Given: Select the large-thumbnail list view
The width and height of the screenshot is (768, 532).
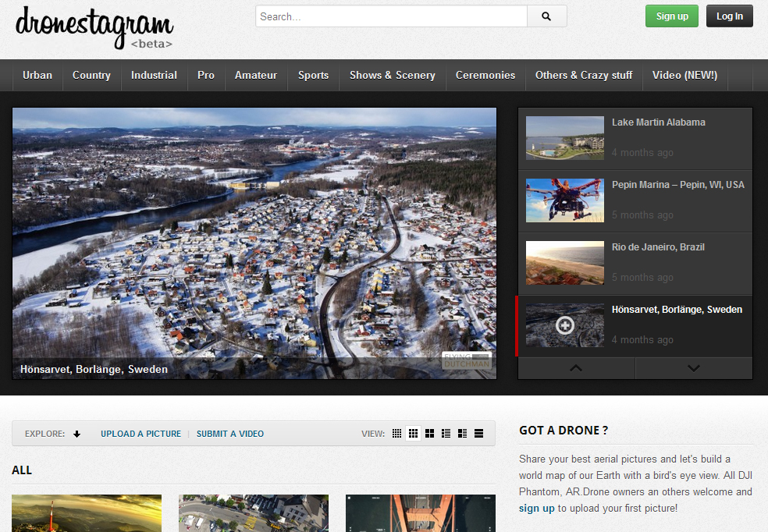Looking at the screenshot, I should [x=463, y=434].
